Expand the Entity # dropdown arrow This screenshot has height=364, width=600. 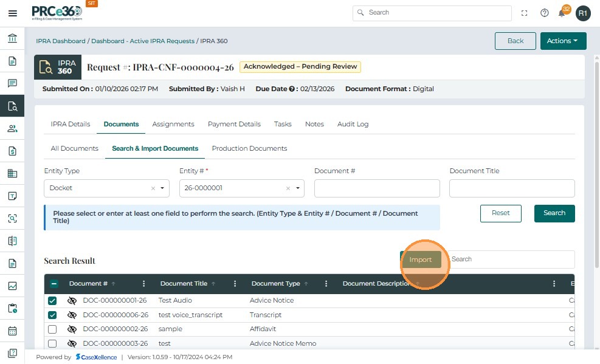[x=298, y=188]
